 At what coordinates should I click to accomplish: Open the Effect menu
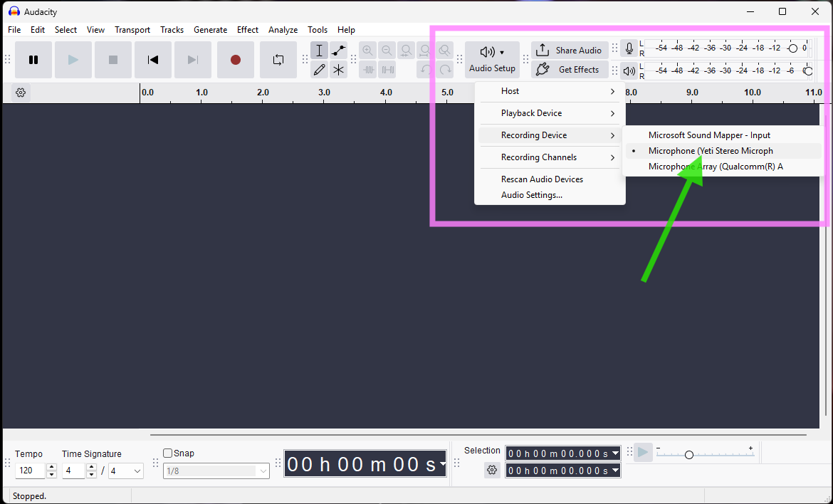click(248, 30)
